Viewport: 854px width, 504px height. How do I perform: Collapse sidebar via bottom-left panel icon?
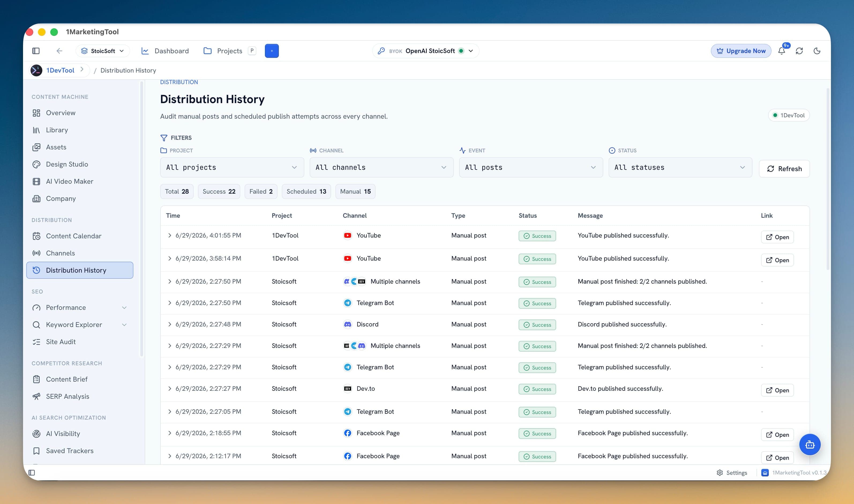click(32, 472)
